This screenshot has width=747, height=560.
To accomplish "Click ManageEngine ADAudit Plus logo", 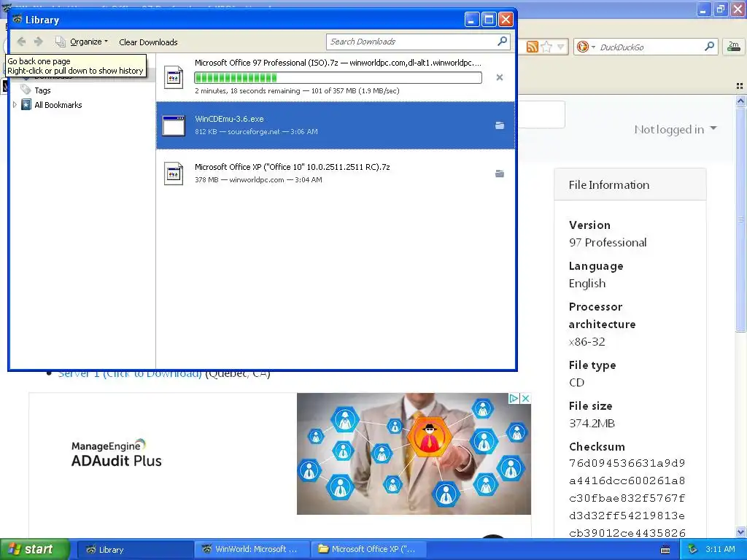I will (116, 454).
